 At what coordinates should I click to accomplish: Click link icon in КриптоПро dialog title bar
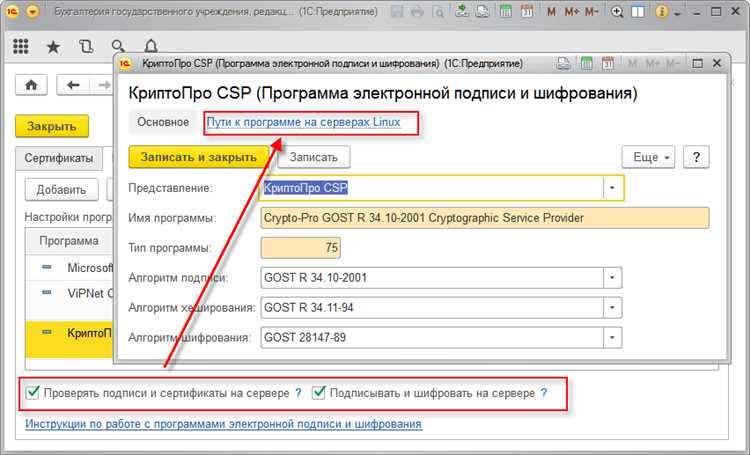click(x=563, y=63)
